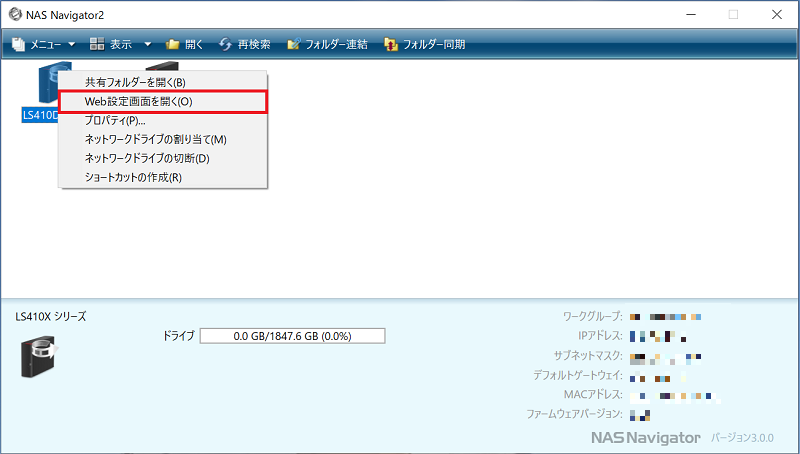
Task: Click the バージョン3.0.0 text
Action: (742, 438)
